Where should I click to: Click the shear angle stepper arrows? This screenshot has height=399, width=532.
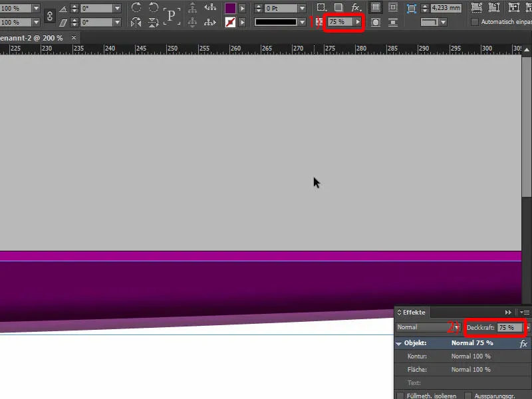(x=74, y=23)
